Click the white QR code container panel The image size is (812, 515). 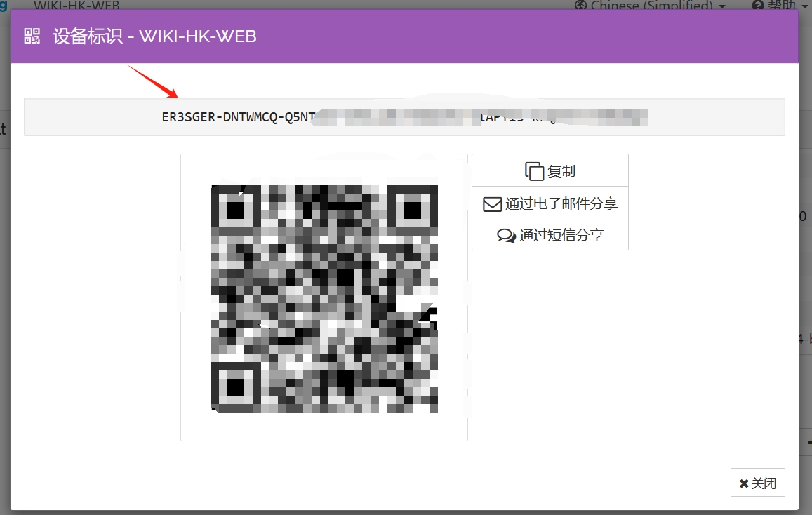pos(324,297)
